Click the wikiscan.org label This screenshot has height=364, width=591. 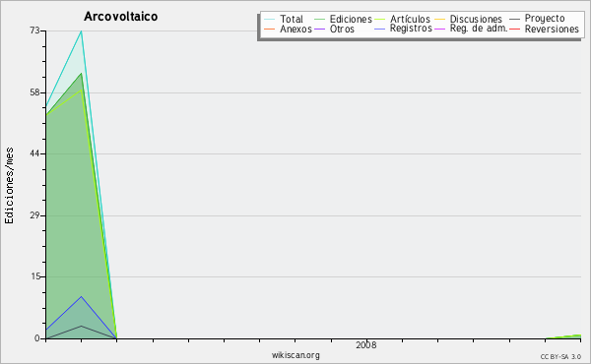[295, 355]
